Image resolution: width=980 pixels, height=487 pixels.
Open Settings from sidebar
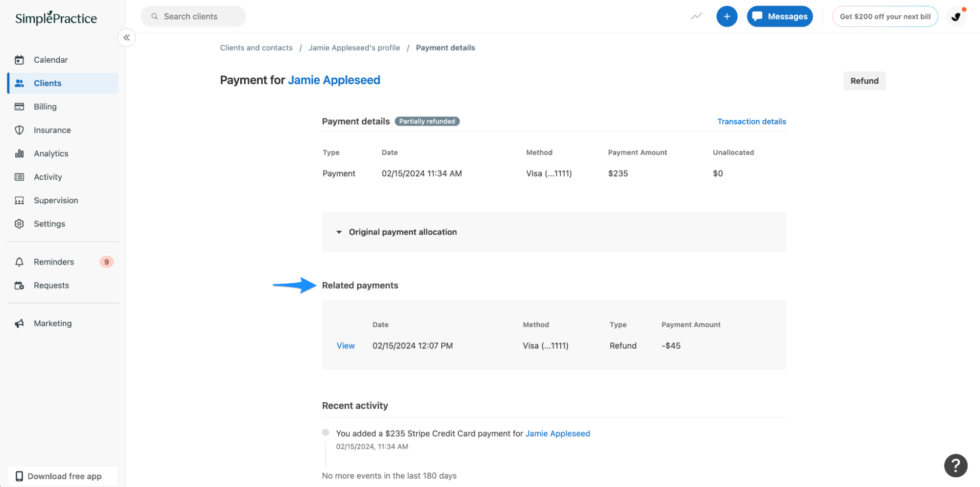[x=63, y=224]
